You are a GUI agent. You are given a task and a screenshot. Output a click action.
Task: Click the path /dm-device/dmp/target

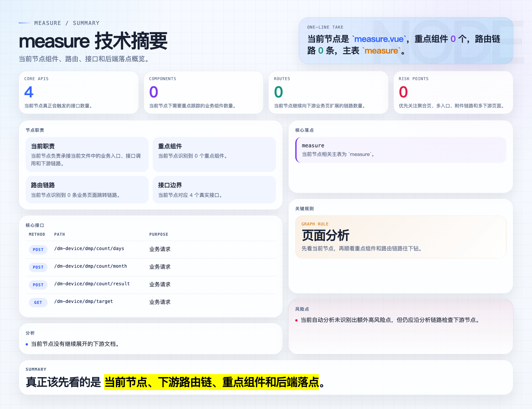(83, 301)
